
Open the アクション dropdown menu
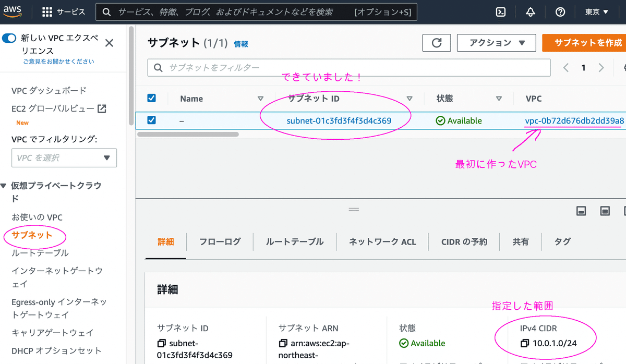click(x=497, y=43)
